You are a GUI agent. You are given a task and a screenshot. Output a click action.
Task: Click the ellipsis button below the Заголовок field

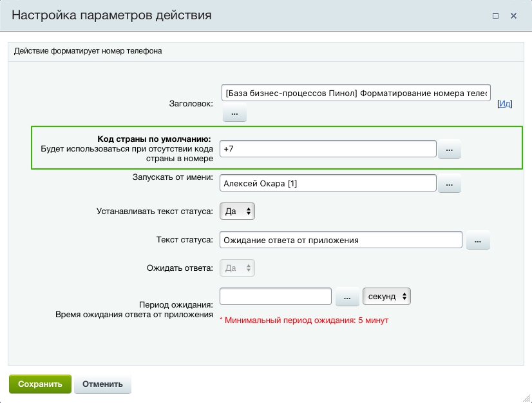pyautogui.click(x=234, y=113)
